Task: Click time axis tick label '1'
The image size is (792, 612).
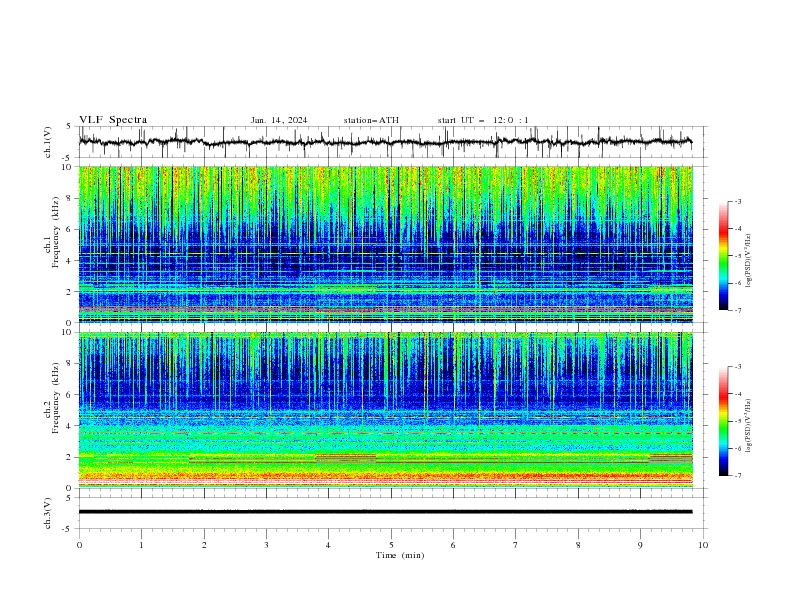Action: [141, 545]
